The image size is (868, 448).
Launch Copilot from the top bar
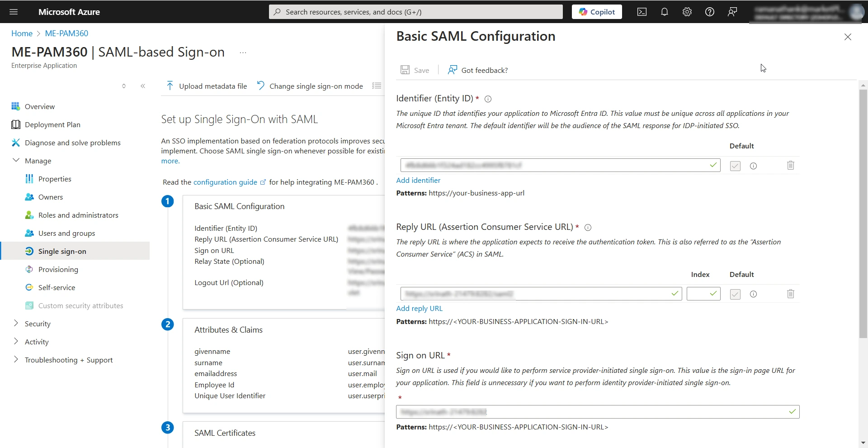596,12
